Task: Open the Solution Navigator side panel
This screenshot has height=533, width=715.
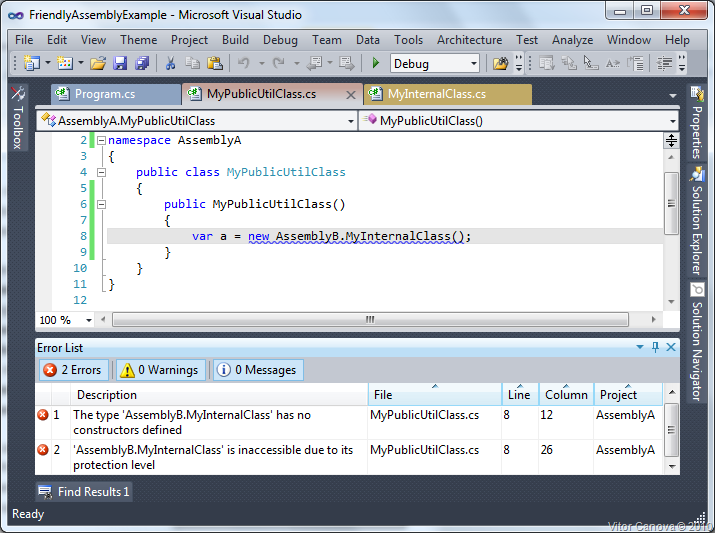Action: click(x=697, y=342)
